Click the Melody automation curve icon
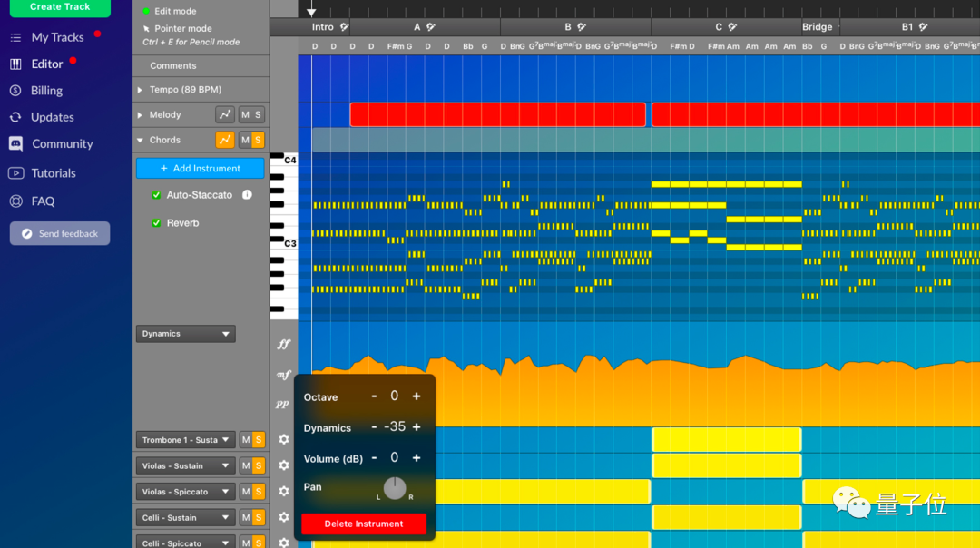The width and height of the screenshot is (980, 548). click(x=224, y=115)
